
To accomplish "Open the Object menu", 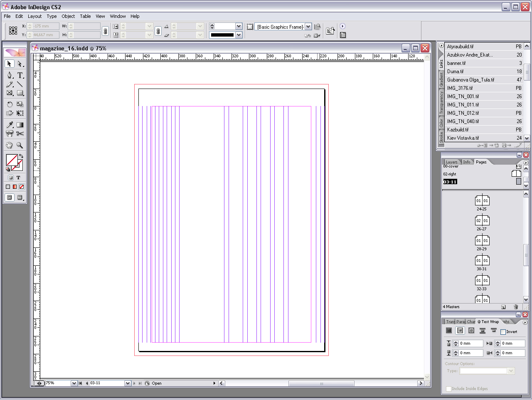I will [x=68, y=16].
